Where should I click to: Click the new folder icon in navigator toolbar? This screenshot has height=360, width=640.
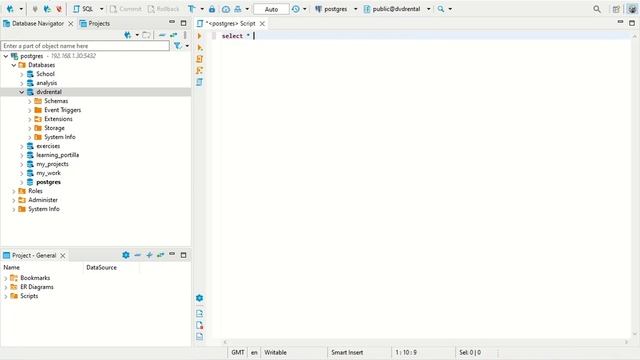pos(146,35)
